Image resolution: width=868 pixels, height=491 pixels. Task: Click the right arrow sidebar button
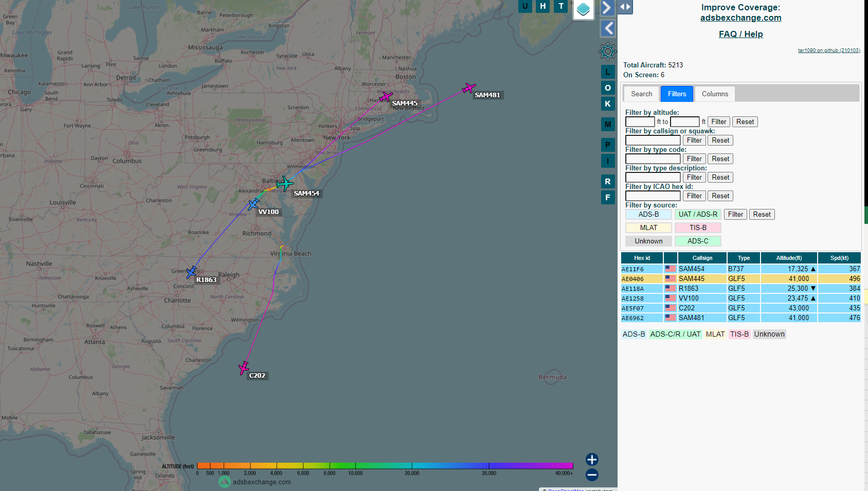click(x=607, y=7)
